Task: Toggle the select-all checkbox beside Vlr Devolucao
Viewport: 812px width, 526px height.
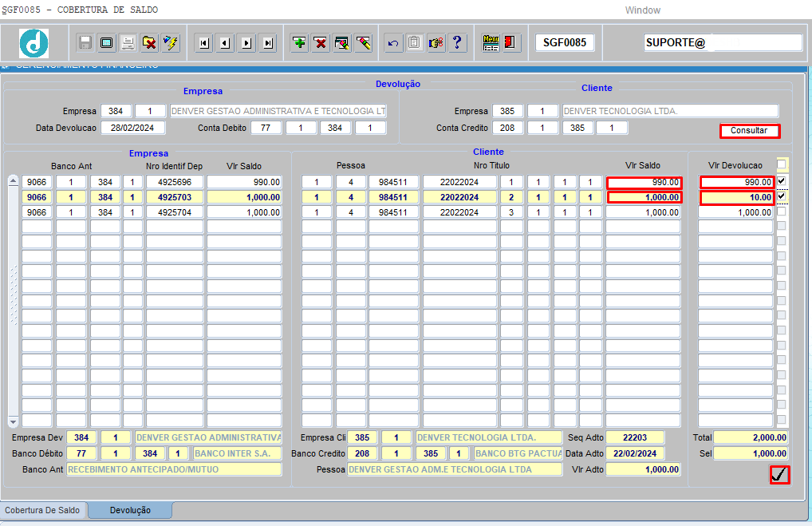Action: [782, 164]
